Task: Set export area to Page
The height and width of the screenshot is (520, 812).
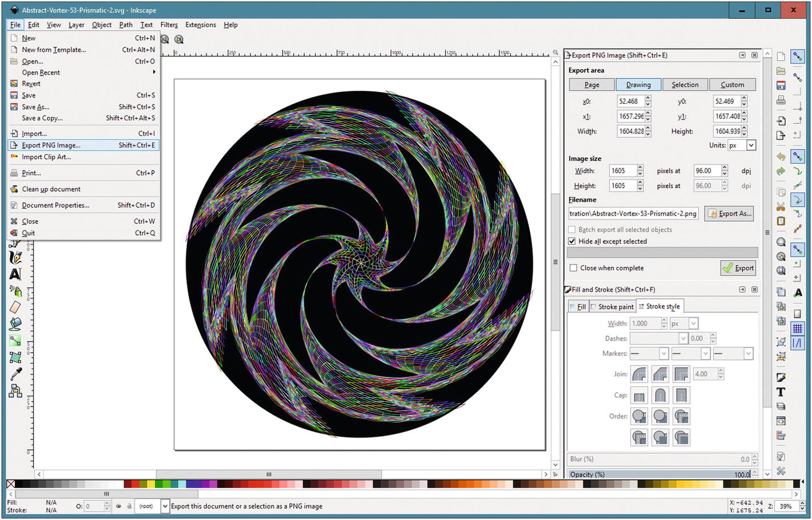Action: click(x=592, y=84)
